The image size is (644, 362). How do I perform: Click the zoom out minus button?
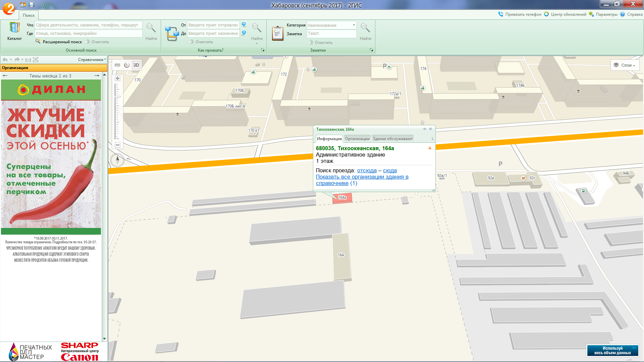(x=117, y=145)
